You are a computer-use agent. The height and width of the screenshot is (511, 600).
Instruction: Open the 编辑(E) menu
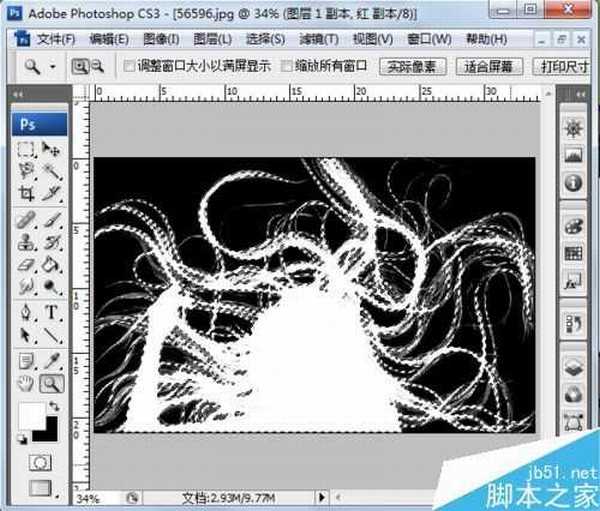(x=109, y=39)
